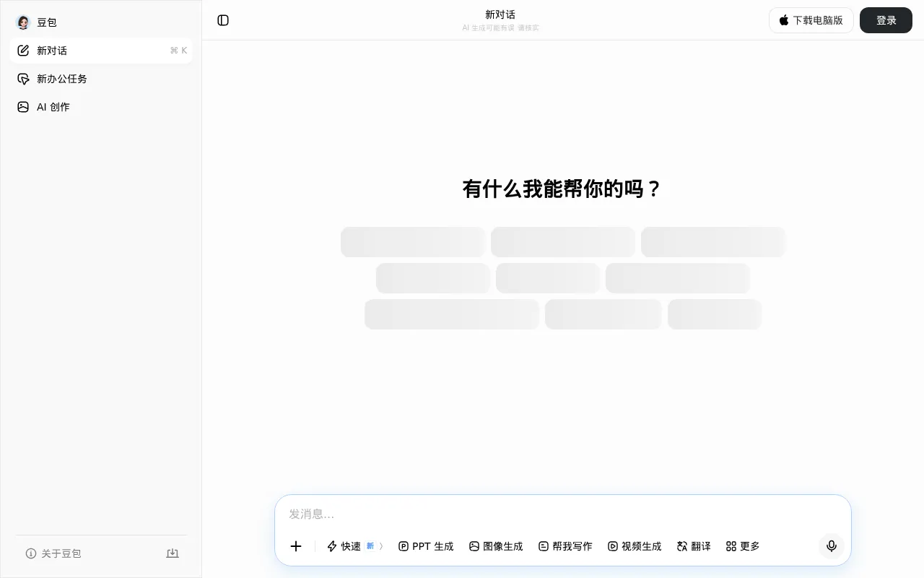
Task: Click the 豆包 avatar icon
Action: pos(23,22)
